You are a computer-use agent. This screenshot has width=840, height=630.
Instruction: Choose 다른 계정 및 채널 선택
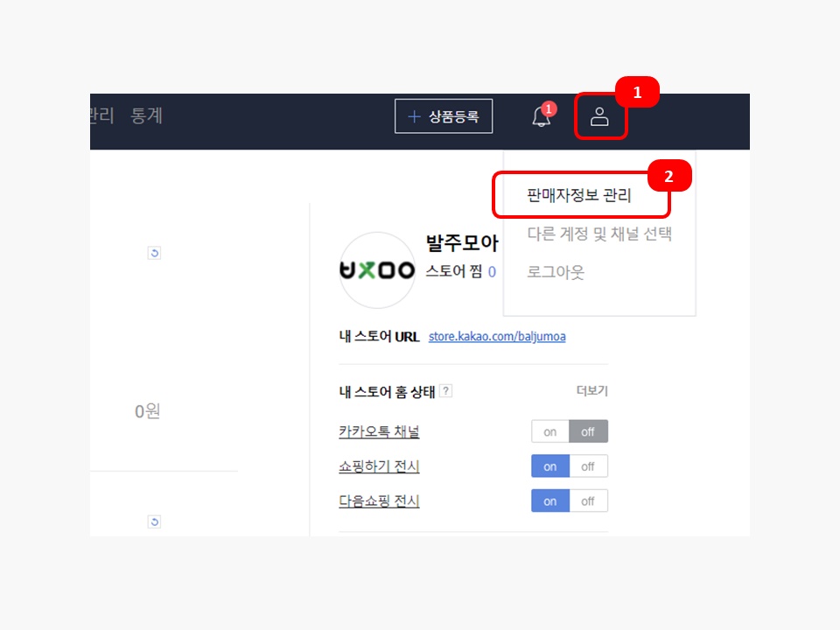click(599, 234)
